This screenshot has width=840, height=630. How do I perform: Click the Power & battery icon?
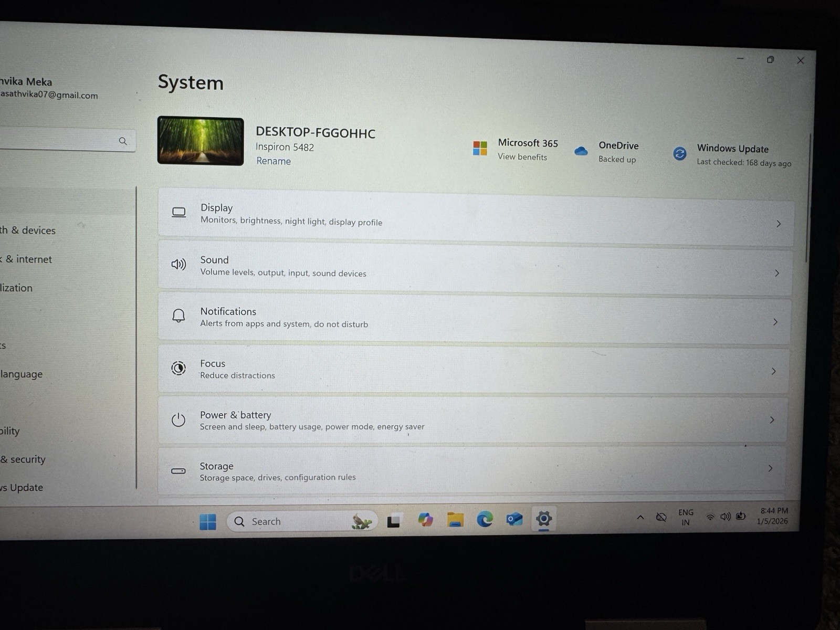point(178,419)
